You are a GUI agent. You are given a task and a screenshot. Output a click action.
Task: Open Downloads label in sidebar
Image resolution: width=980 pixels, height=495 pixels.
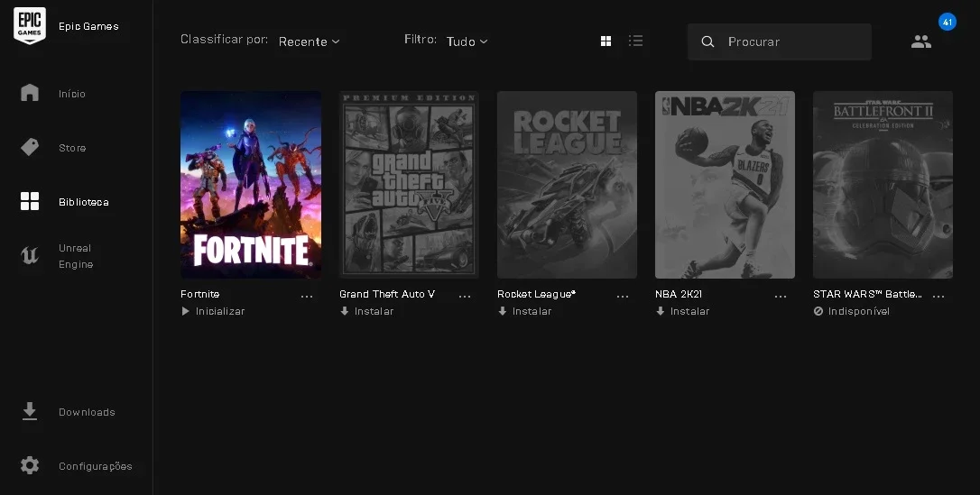pos(87,412)
